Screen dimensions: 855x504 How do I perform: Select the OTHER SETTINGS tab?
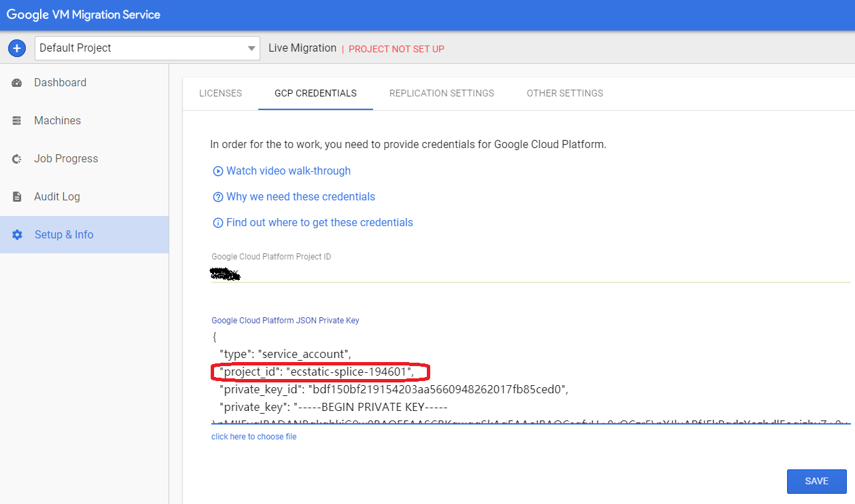(564, 93)
